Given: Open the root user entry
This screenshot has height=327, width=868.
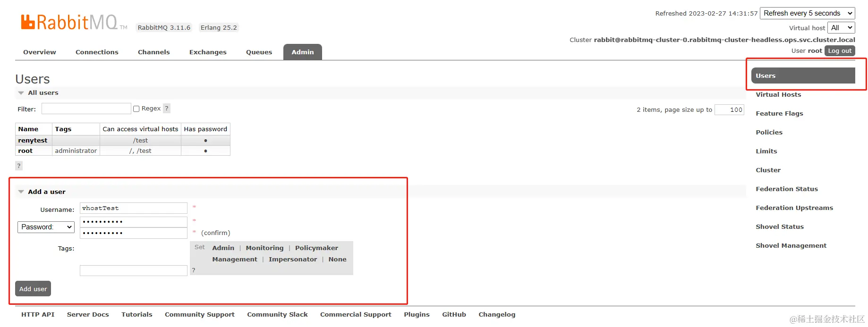Looking at the screenshot, I should [26, 151].
